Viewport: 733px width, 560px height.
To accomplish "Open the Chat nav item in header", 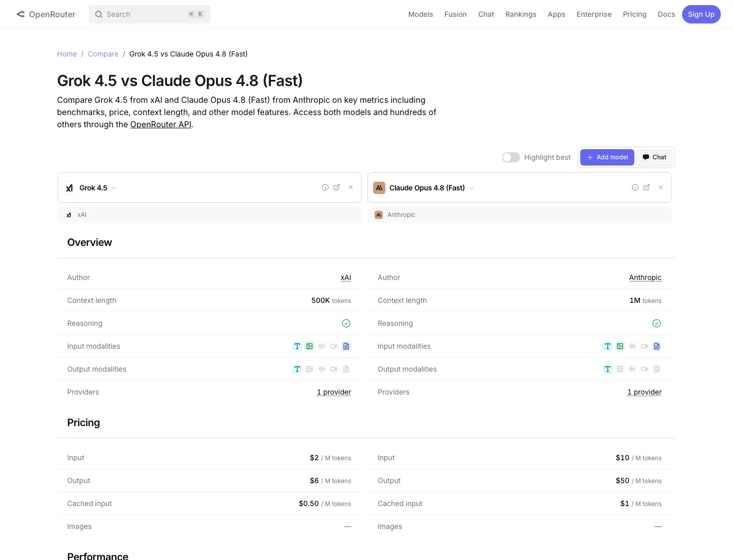I will (486, 14).
